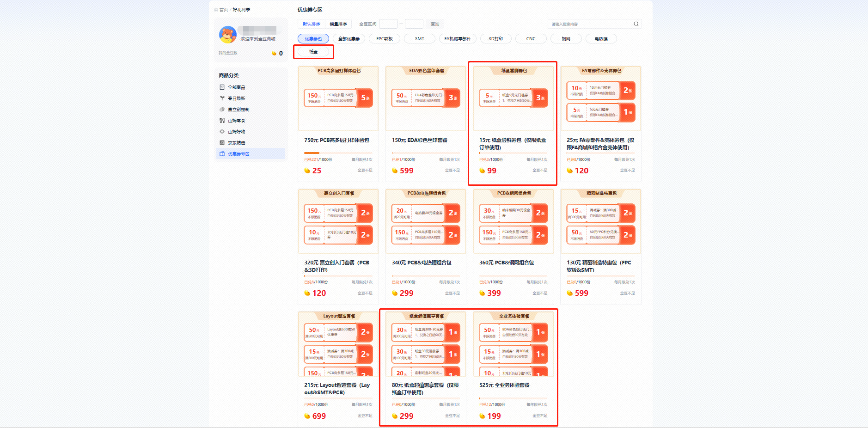868x428 pixels.
Task: Click the 春日焕新 sprout icon
Action: tap(222, 98)
